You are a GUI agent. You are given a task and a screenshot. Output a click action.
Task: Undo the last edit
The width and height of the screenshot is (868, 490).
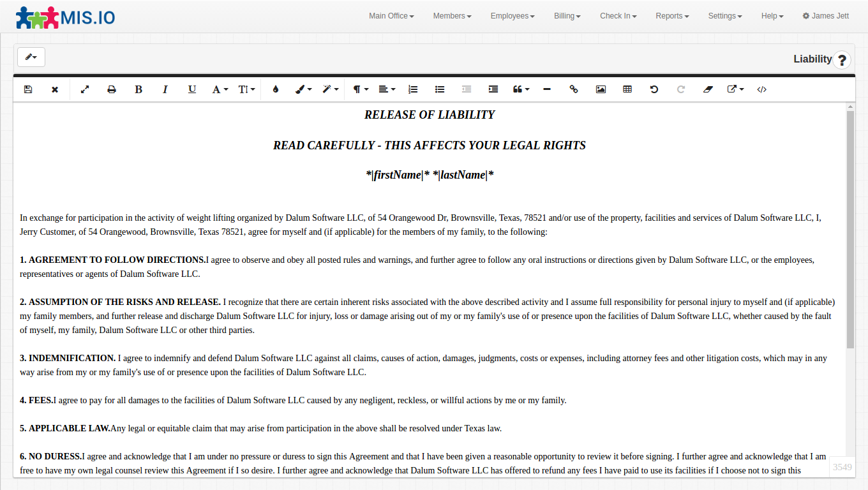pos(654,89)
